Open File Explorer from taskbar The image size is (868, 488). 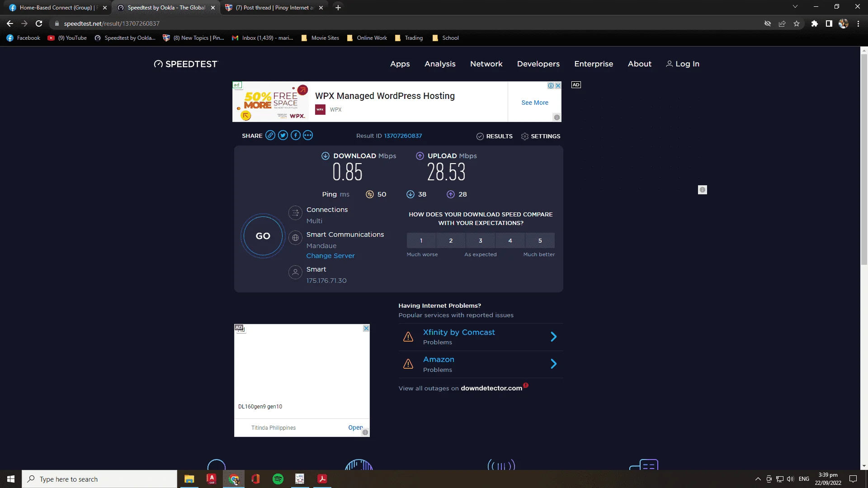pyautogui.click(x=189, y=479)
